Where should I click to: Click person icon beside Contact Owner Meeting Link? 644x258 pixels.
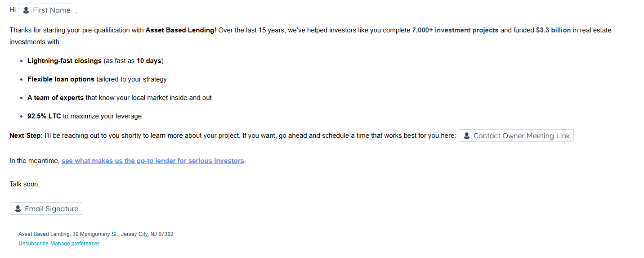click(x=467, y=136)
